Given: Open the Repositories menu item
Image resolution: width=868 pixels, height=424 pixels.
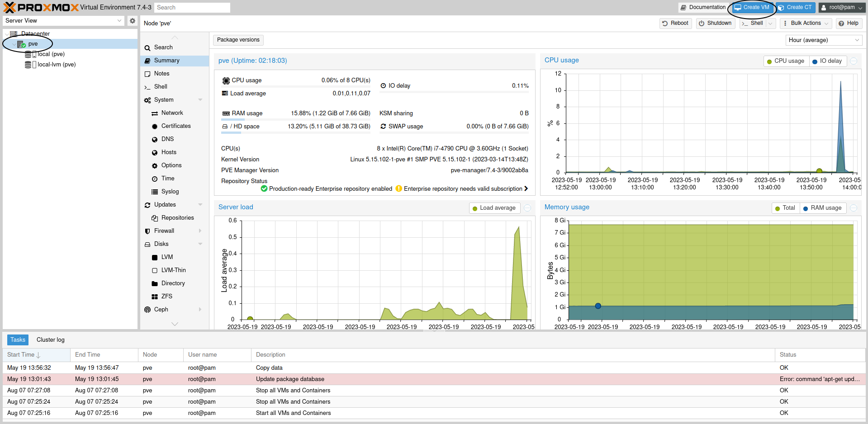Looking at the screenshot, I should tap(175, 218).
